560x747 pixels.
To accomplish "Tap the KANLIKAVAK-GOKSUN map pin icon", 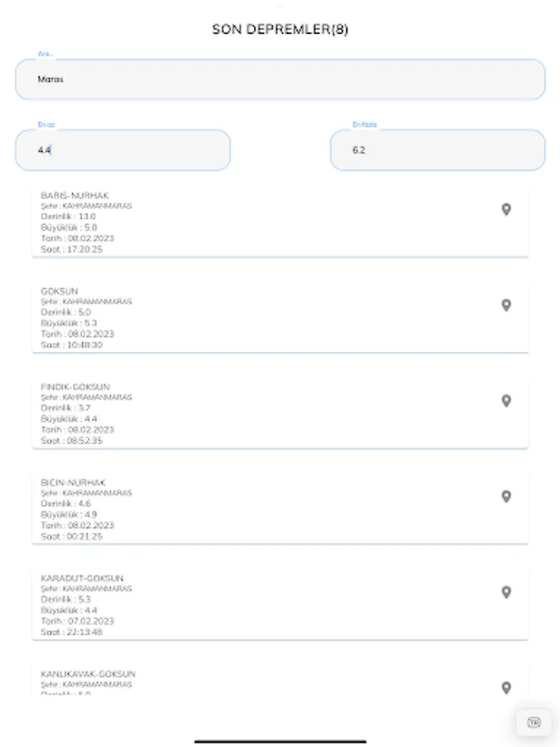I will click(x=506, y=687).
